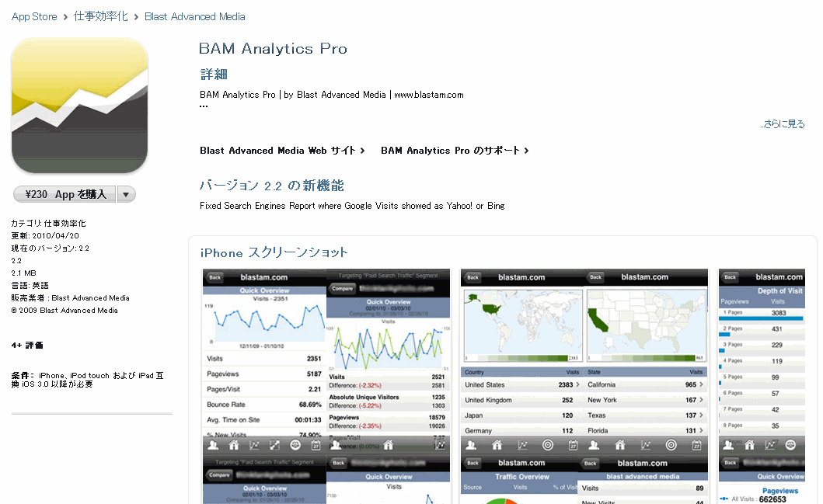Click graph icon below the state list
Viewport: 823px width, 504px height.
coord(646,445)
